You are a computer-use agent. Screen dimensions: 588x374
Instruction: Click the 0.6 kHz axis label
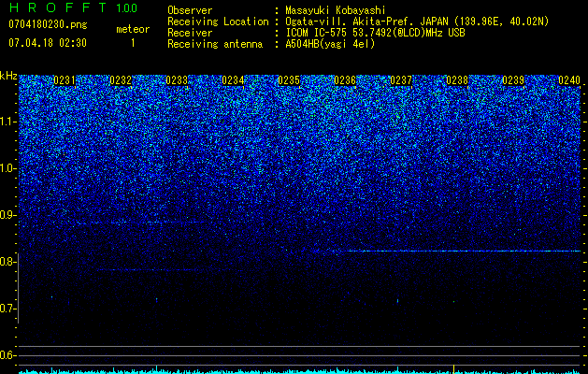(x=8, y=355)
